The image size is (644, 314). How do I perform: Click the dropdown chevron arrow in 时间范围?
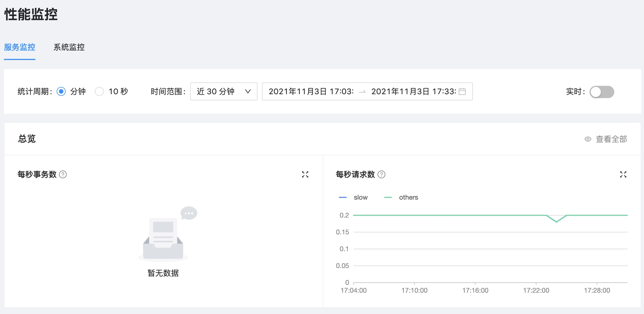coord(248,91)
